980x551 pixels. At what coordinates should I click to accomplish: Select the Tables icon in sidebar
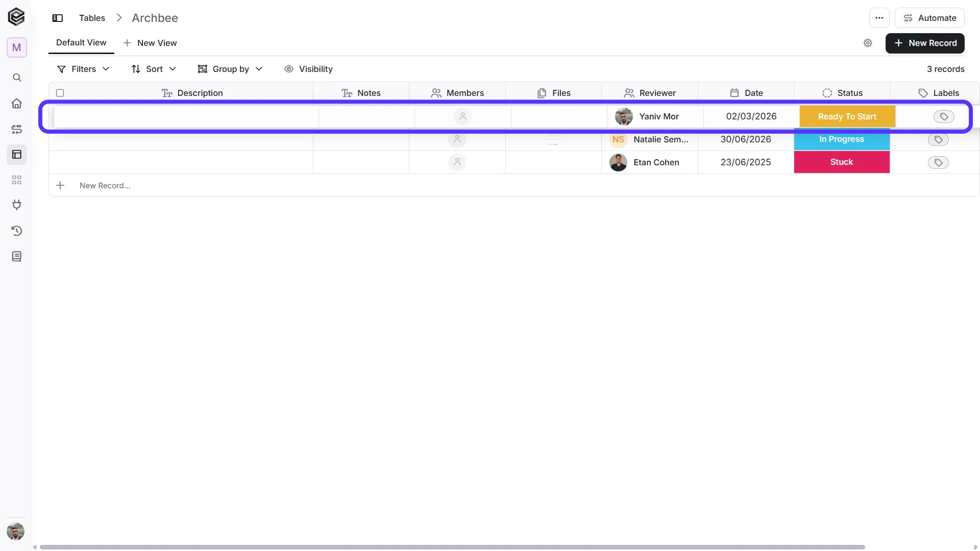(x=17, y=155)
